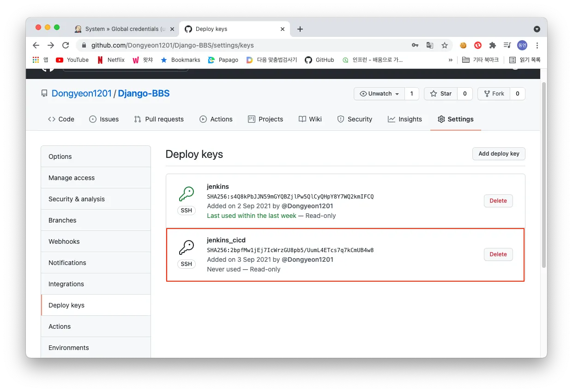Open the Unwatch dropdown

click(379, 94)
